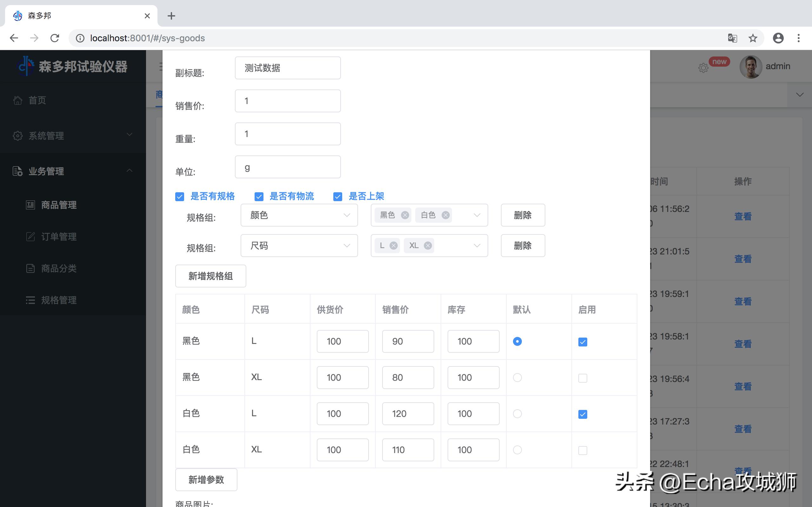Open 规格管理 list icon

pyautogui.click(x=30, y=300)
